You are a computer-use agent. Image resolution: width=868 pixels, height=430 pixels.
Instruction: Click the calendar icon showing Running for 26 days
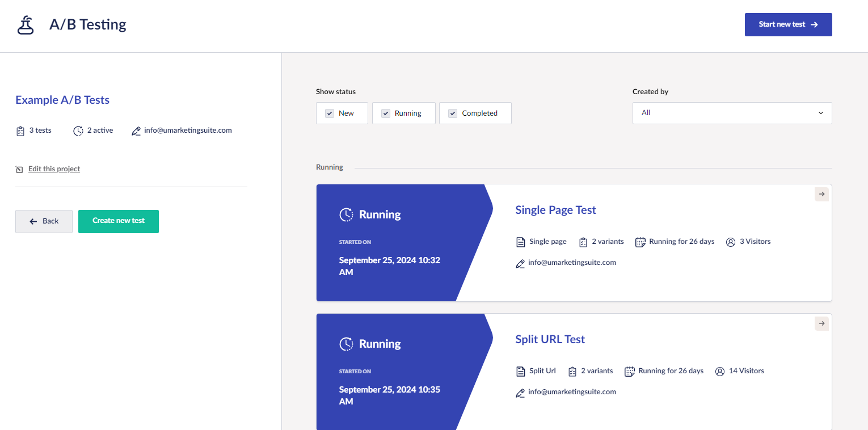pos(641,241)
